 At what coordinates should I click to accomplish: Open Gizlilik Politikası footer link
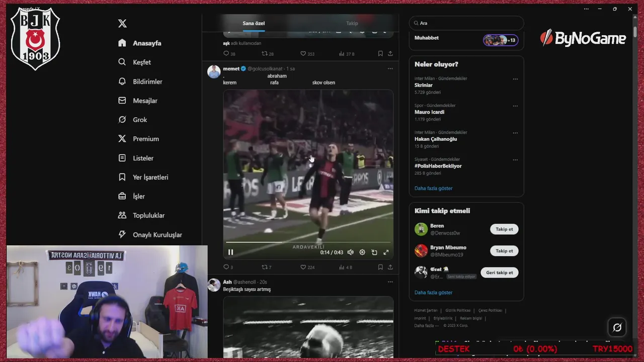pyautogui.click(x=458, y=311)
